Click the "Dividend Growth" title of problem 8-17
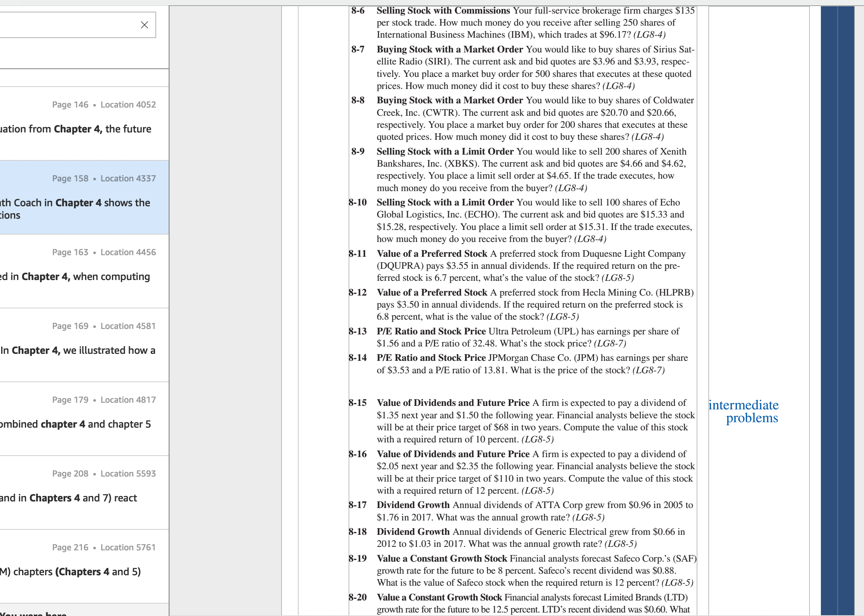 coord(413,505)
